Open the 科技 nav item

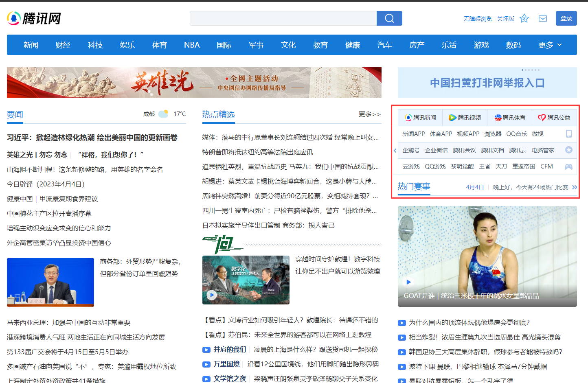(x=95, y=45)
